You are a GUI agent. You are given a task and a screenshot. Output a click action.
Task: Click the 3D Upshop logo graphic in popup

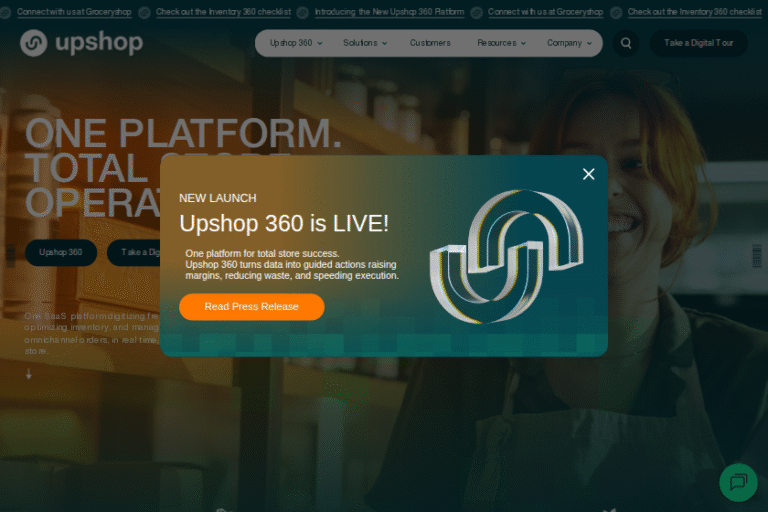click(x=506, y=256)
